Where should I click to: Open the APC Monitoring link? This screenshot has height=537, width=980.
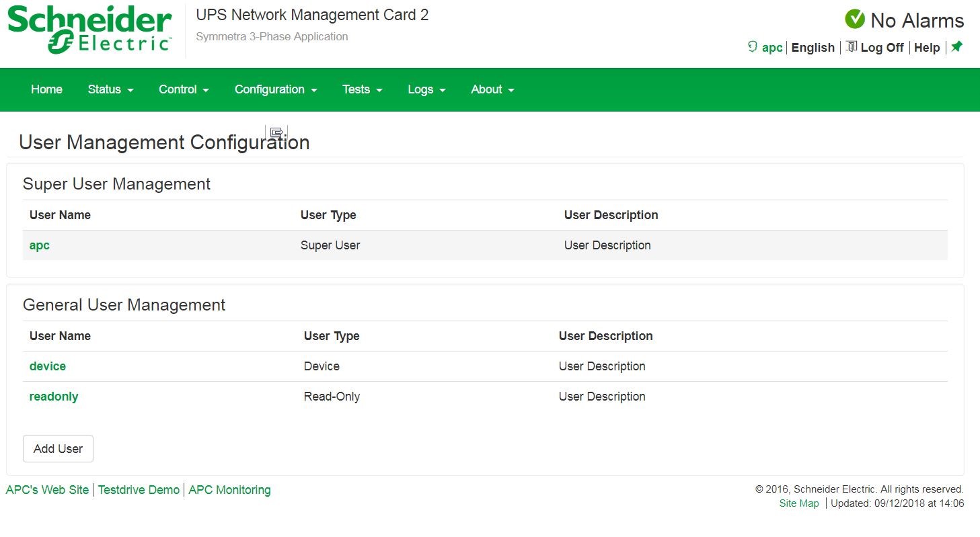point(229,490)
